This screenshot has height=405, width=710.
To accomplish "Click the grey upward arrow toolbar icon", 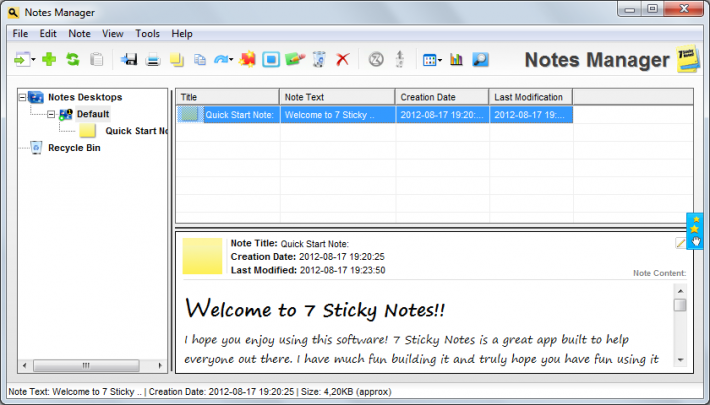I will 400,59.
